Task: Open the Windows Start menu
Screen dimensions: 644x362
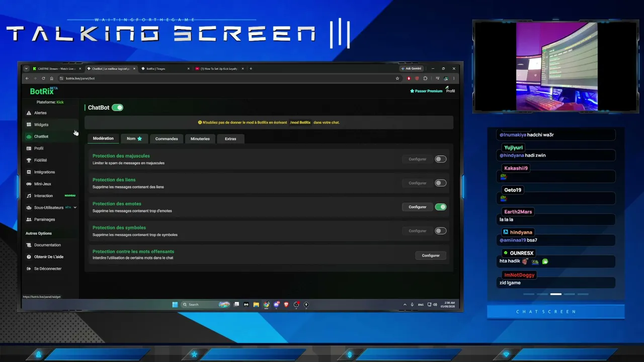Action: point(175,305)
